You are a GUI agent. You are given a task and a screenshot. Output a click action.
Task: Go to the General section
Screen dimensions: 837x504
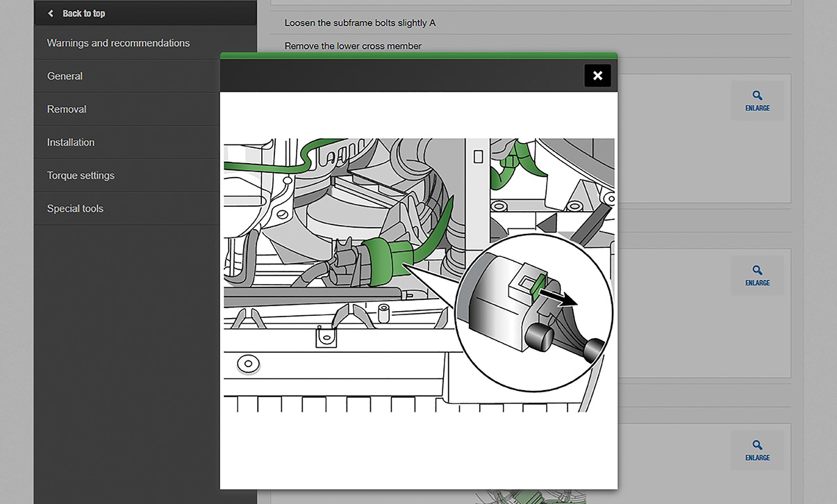tap(65, 76)
